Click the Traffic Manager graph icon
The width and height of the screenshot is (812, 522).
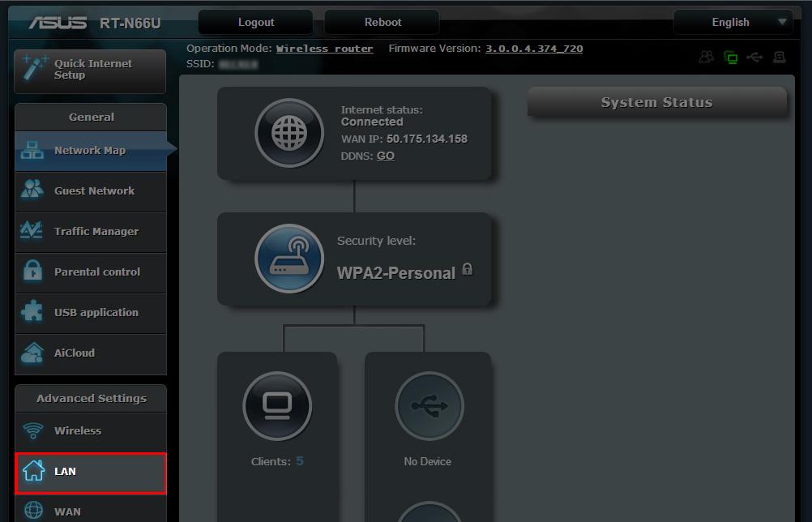pos(32,230)
